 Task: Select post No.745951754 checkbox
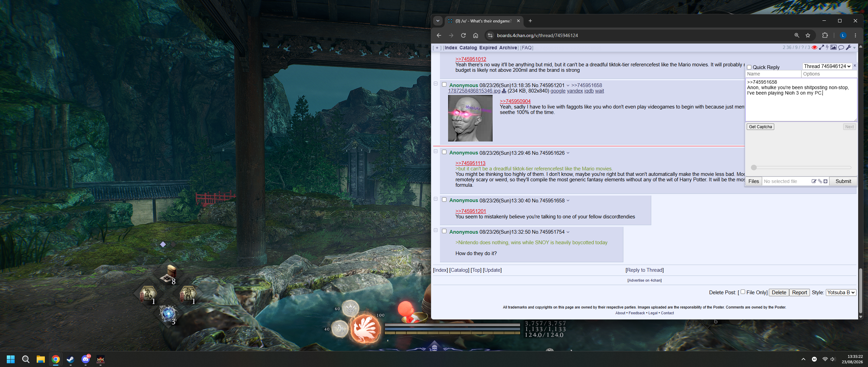pyautogui.click(x=444, y=231)
